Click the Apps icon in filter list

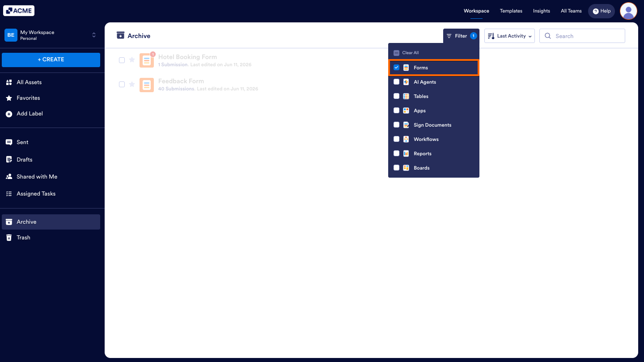406,111
